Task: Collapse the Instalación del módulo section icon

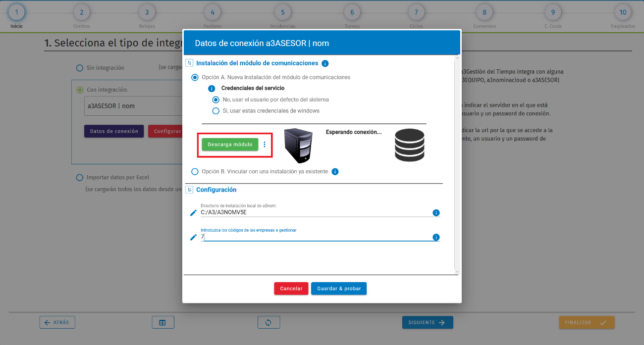Action: 189,63
